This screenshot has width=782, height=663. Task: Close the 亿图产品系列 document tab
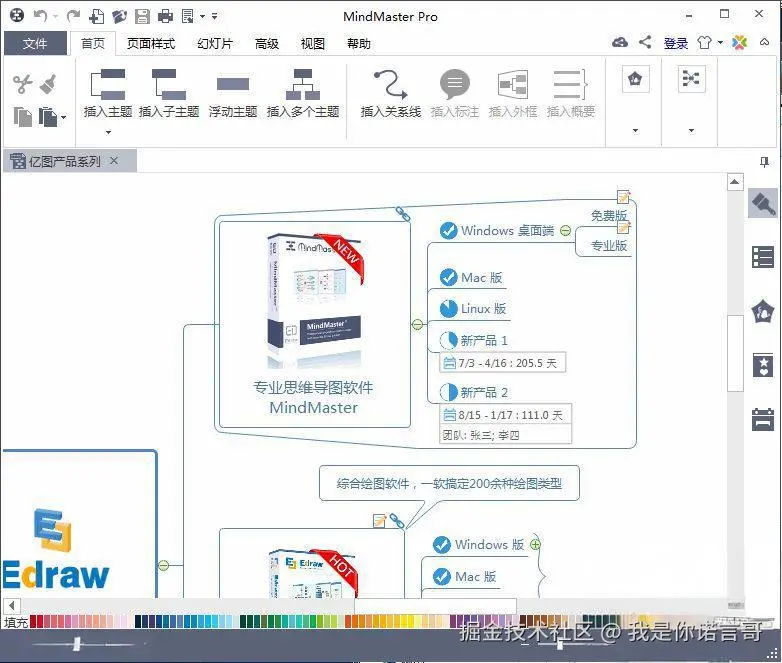pos(114,161)
